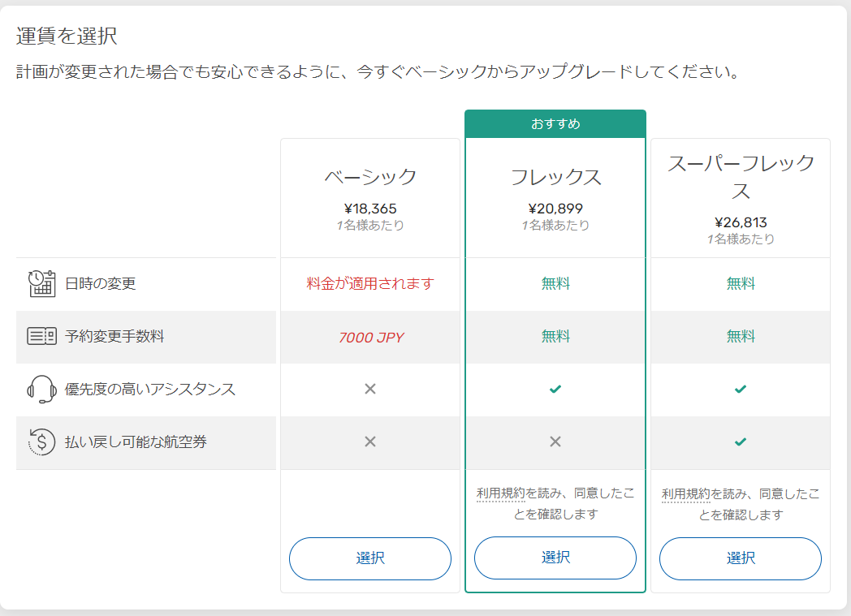Click the X mark for ベーシック refundable ticket
This screenshot has height=616, width=851.
point(370,442)
